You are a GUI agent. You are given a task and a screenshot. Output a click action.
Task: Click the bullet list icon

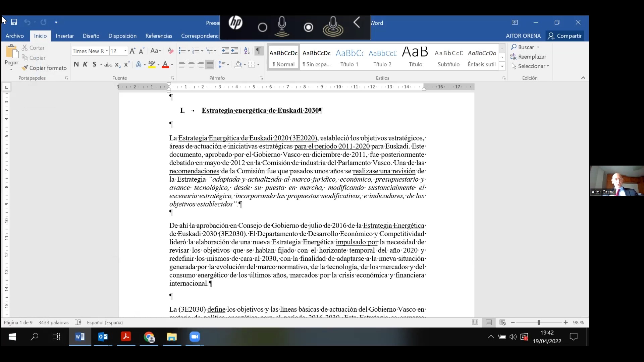point(182,51)
